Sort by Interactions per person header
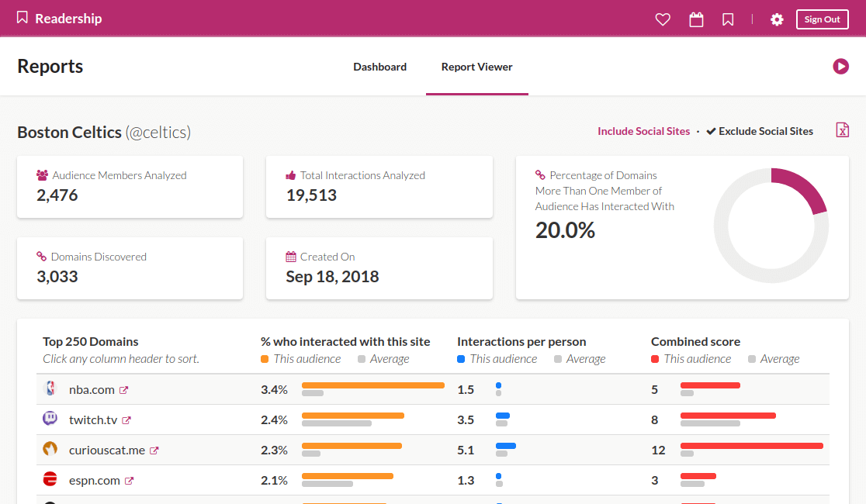Viewport: 866px width, 504px height. (521, 342)
